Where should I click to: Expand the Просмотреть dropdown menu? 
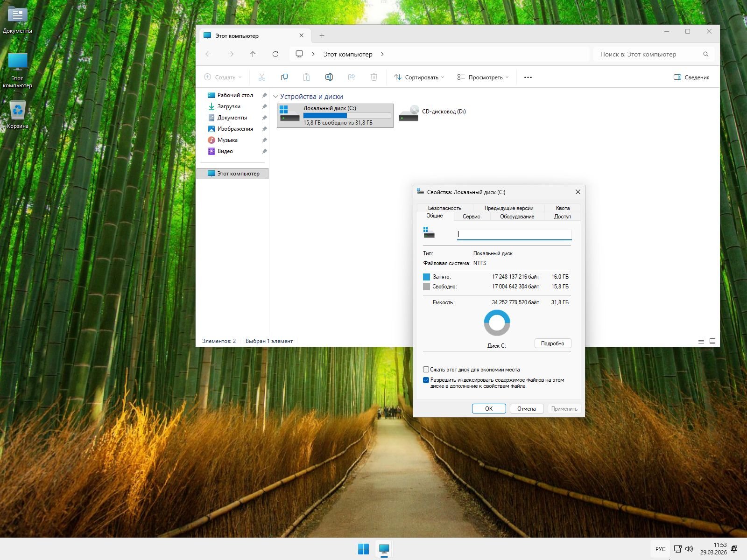(x=483, y=77)
